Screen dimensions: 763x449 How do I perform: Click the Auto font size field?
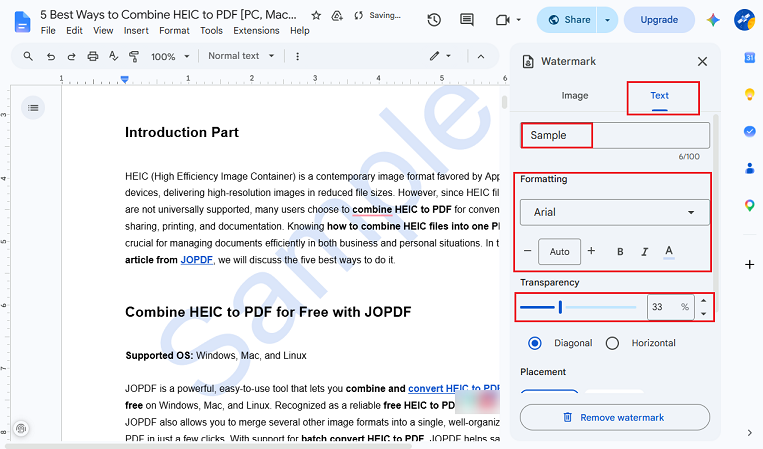coord(560,251)
